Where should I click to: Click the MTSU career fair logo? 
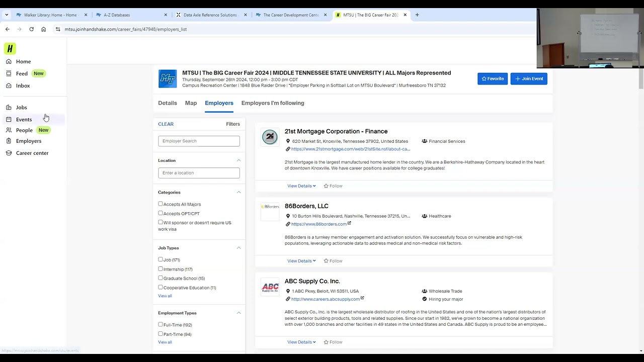168,79
